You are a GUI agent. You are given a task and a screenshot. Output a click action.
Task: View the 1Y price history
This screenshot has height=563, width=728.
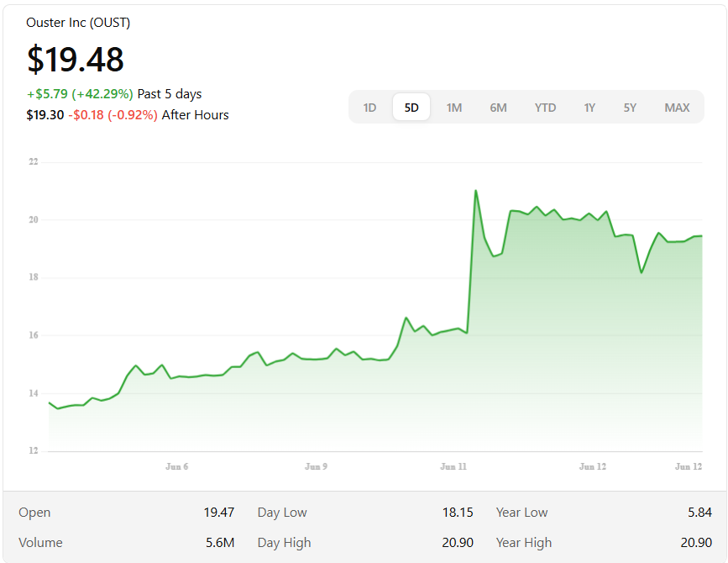coord(589,108)
